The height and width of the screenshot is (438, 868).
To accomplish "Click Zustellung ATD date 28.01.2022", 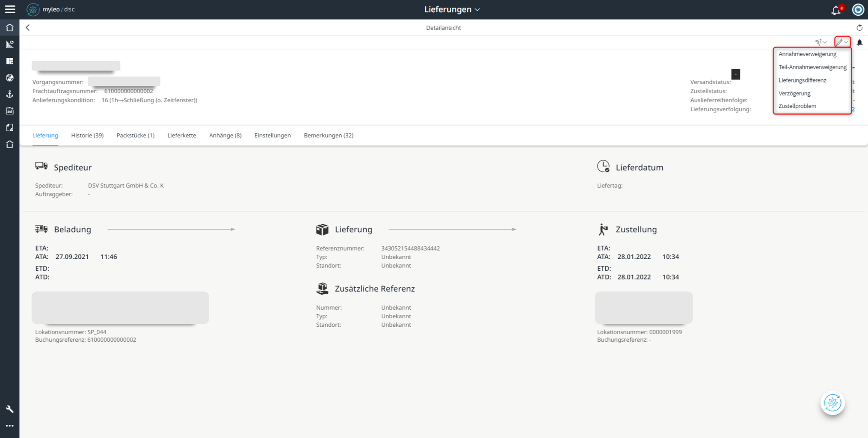I will pos(634,277).
